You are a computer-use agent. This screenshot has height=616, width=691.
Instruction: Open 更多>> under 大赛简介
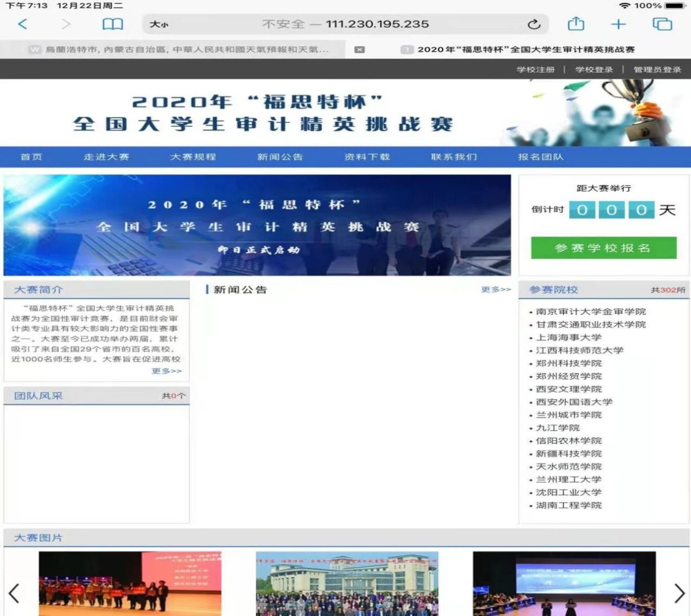167,371
